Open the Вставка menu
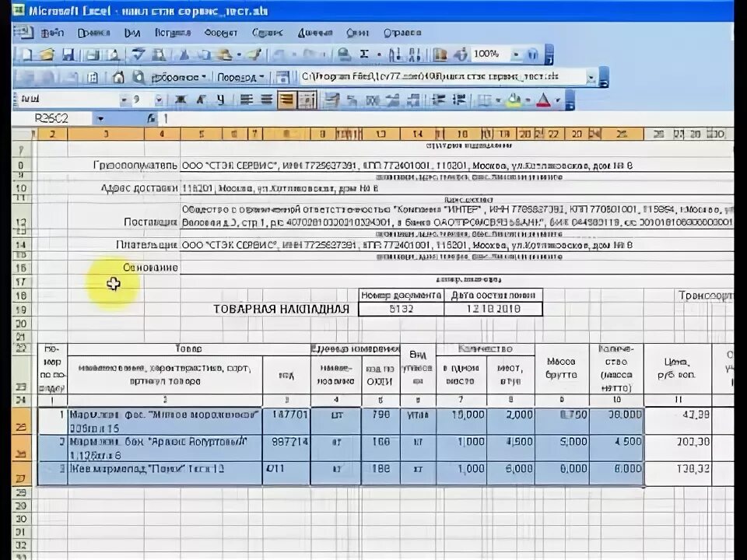The width and height of the screenshot is (747, 560). [x=173, y=33]
